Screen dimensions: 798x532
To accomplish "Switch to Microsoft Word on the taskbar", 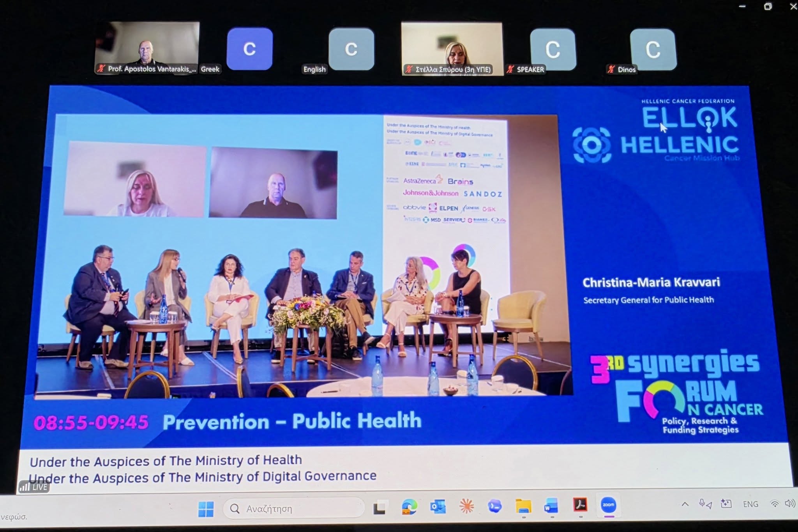I will tap(551, 506).
